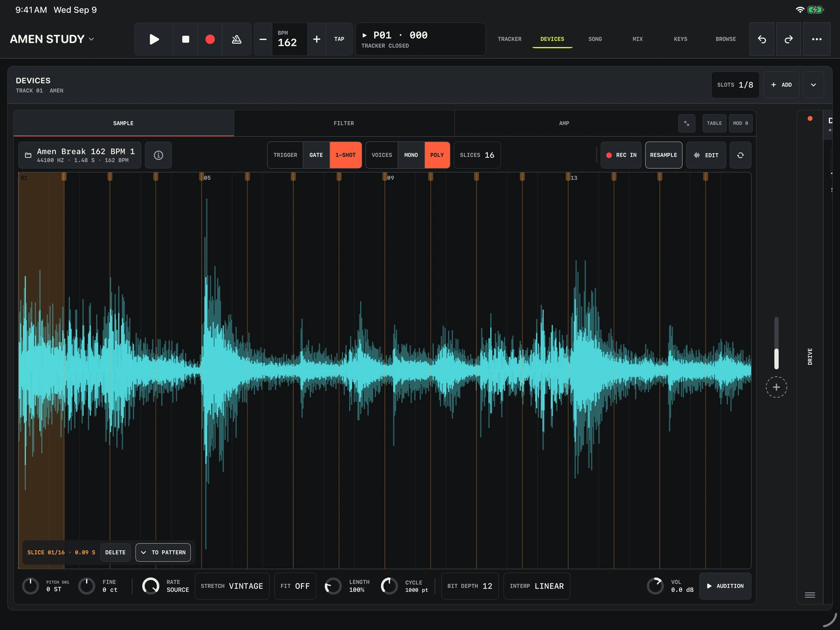Screen dimensions: 840x630
Task: Switch voices to MONO
Action: click(411, 155)
